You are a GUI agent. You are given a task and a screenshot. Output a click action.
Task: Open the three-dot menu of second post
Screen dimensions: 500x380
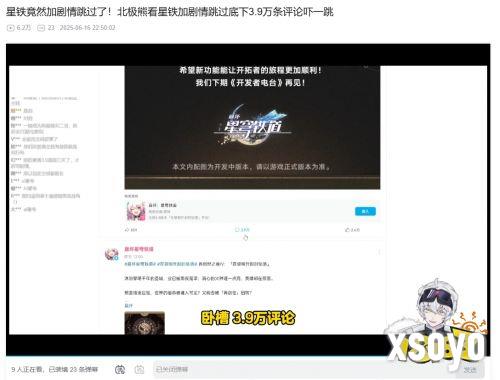(379, 252)
